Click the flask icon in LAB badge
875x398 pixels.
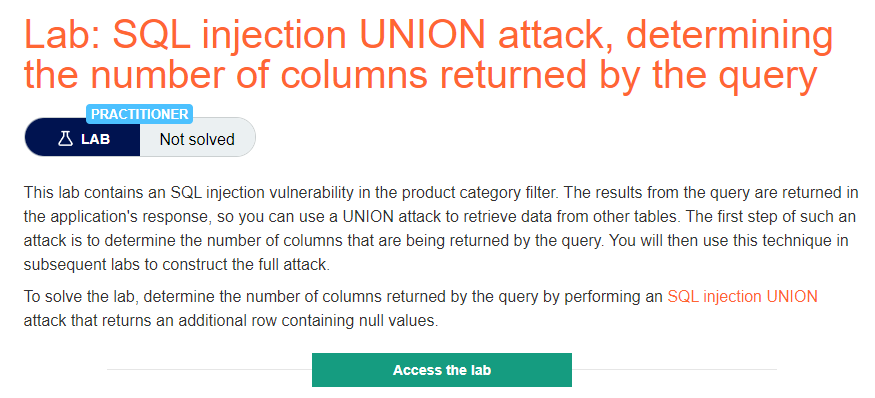65,139
